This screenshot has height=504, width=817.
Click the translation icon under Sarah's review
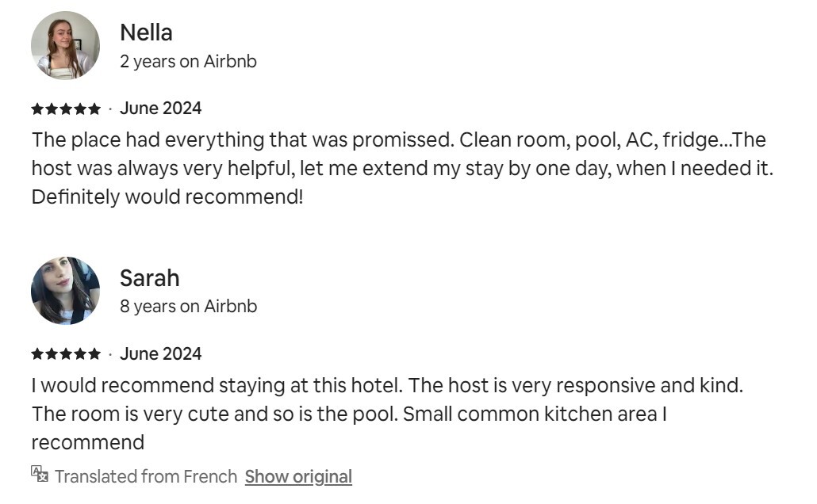pos(40,475)
